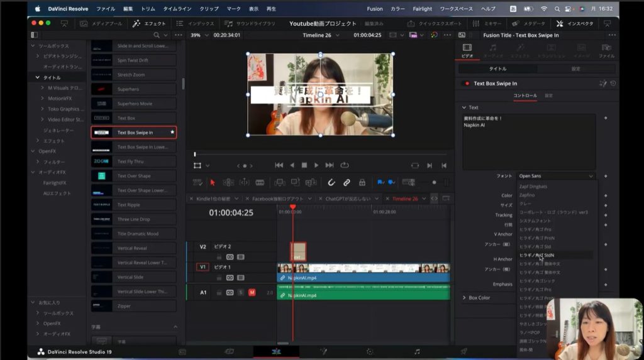Select the arrow Selection Mode tool
644x360 pixels.
(213, 182)
